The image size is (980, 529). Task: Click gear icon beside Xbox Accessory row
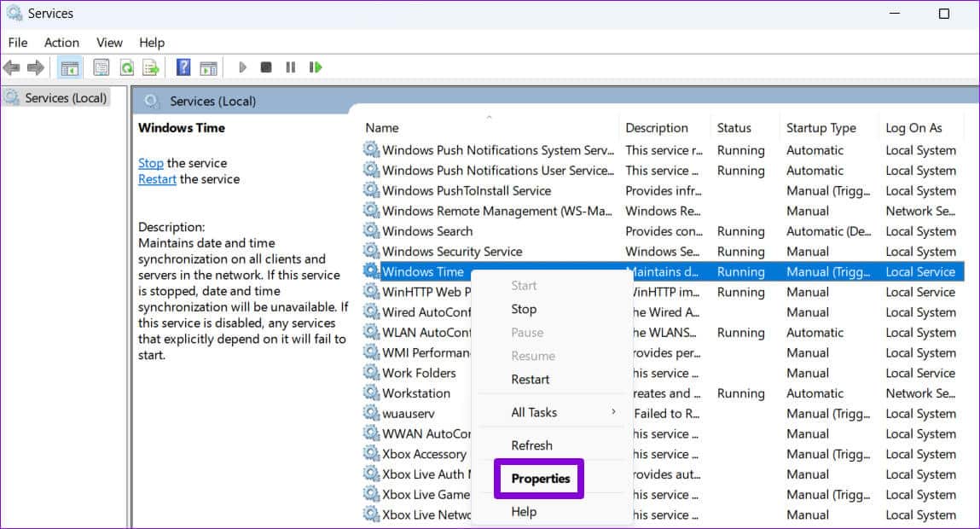point(371,453)
